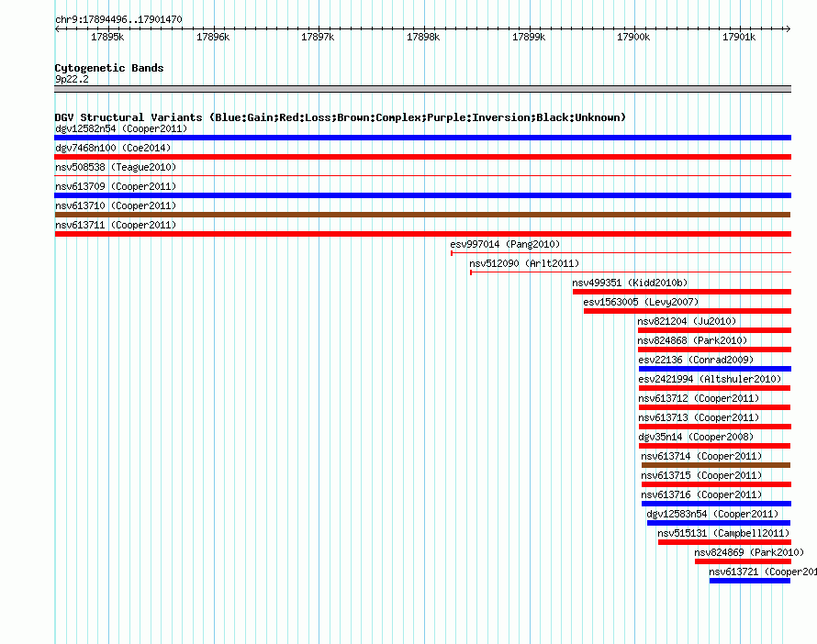This screenshot has width=817, height=644.
Task: Open nsv613713 (Cooper2011) variant
Action: pos(699,417)
